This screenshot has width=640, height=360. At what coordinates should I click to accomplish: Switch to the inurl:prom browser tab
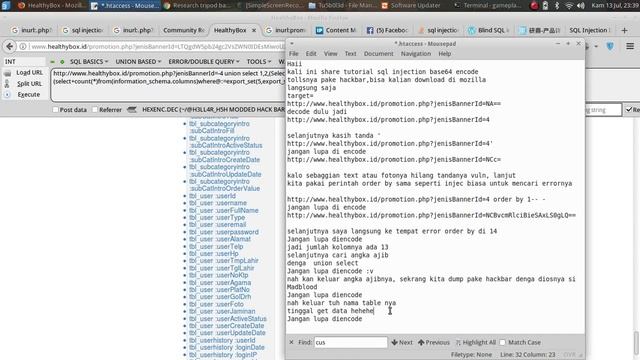pyautogui.click(x=286, y=30)
